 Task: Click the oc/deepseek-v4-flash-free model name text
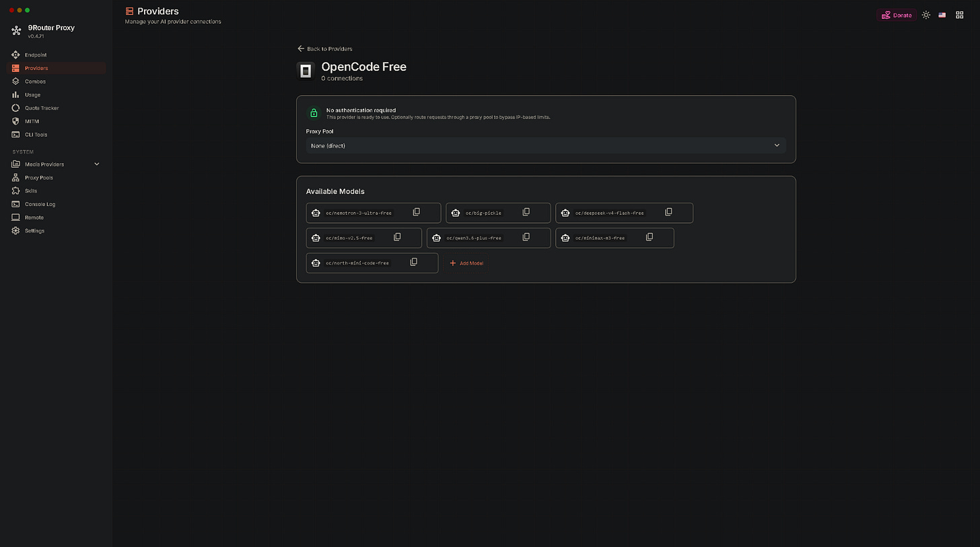pyautogui.click(x=610, y=213)
